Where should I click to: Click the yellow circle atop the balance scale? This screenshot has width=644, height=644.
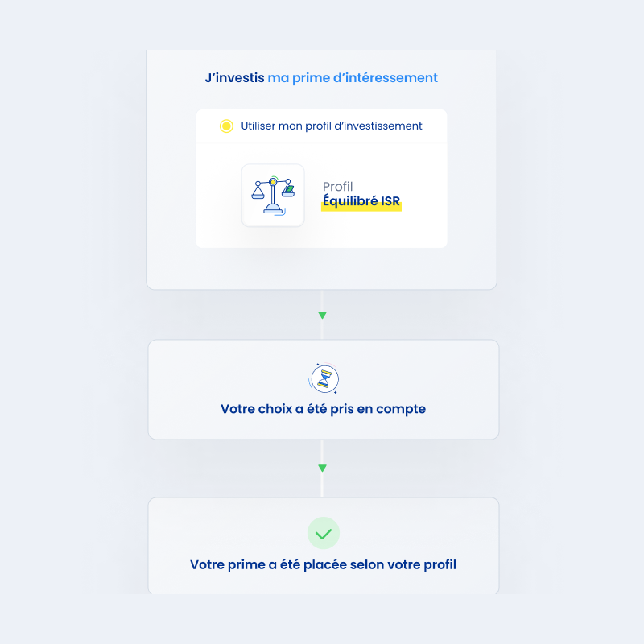[273, 181]
